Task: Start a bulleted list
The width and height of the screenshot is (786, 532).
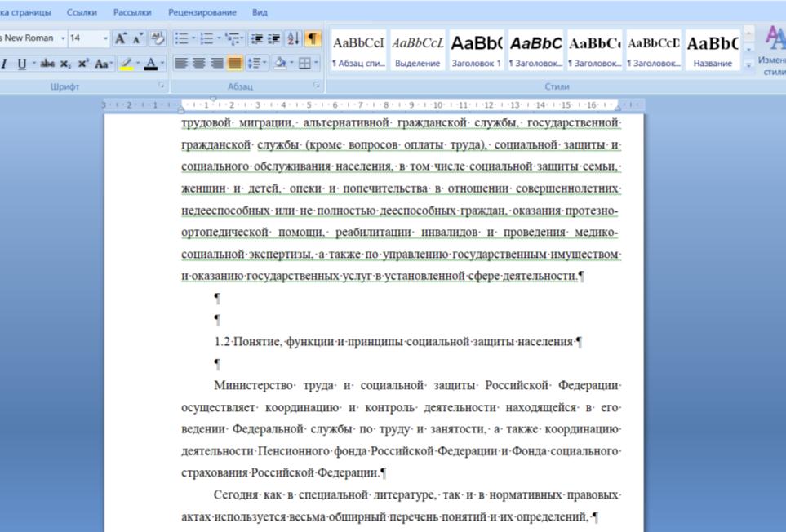Action: pyautogui.click(x=180, y=38)
